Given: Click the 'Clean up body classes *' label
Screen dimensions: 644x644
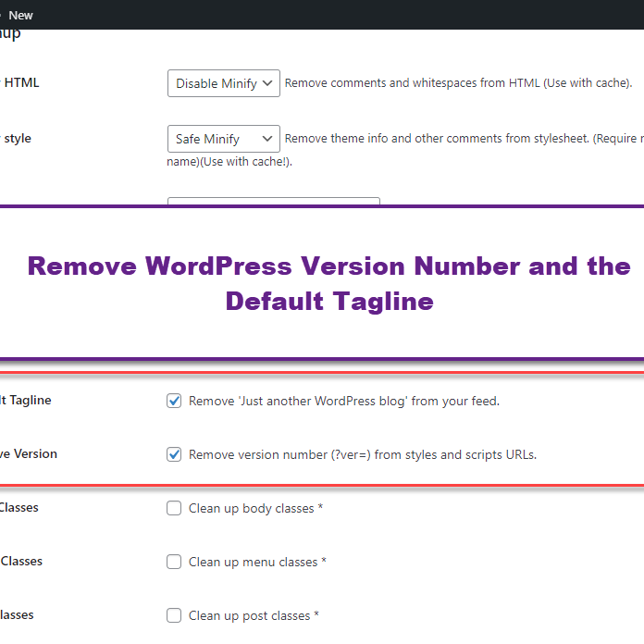Looking at the screenshot, I should pyautogui.click(x=256, y=509).
